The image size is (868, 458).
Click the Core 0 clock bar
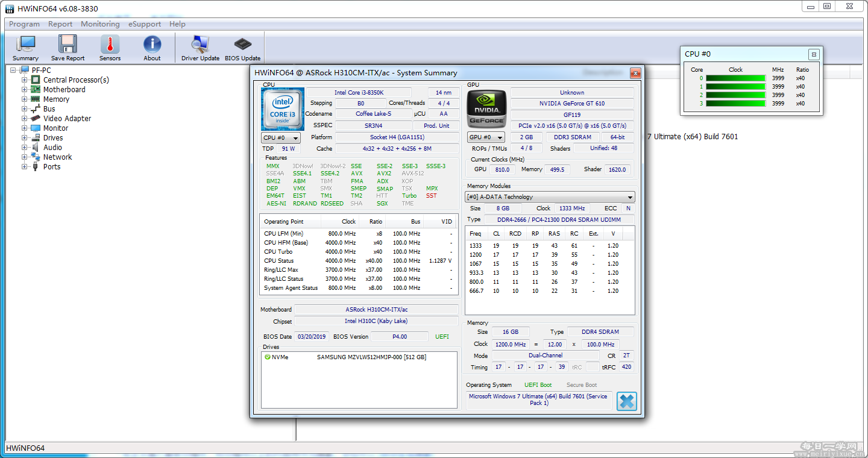pos(735,78)
